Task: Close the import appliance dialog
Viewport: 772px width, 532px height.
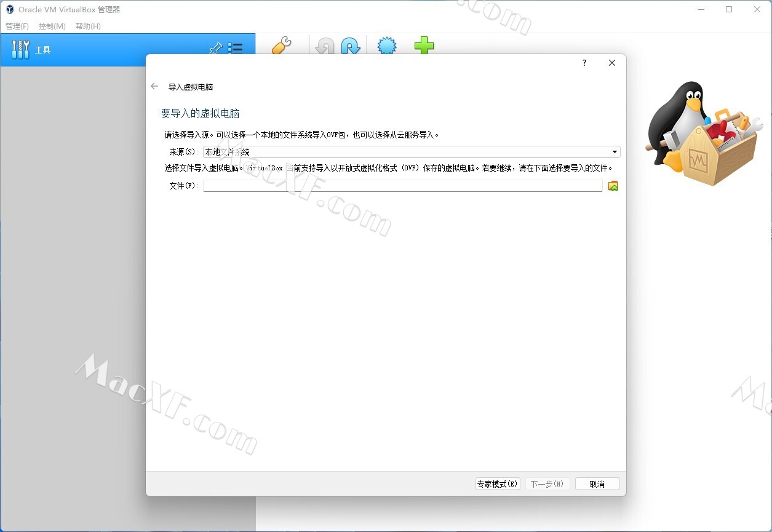Action: [612, 63]
